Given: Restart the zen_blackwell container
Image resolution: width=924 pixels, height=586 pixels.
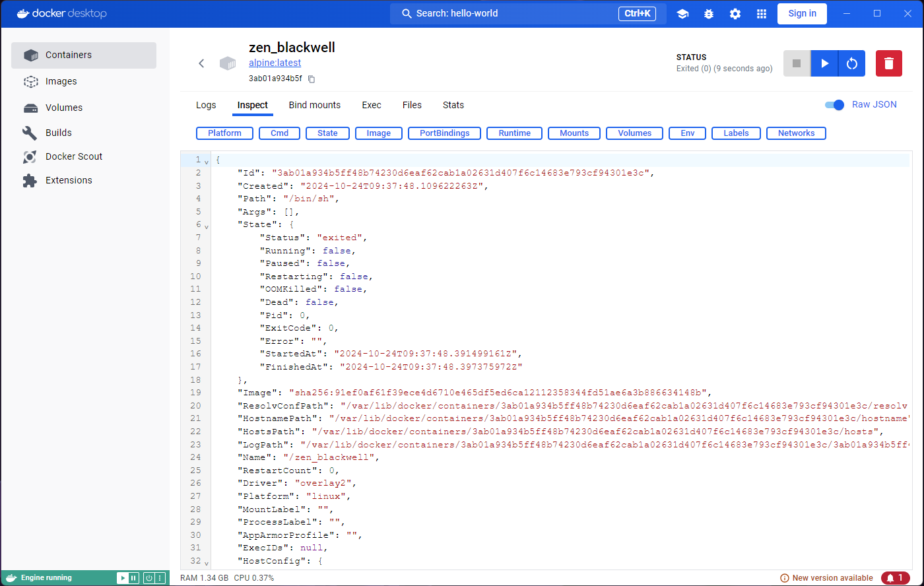Looking at the screenshot, I should coord(852,63).
